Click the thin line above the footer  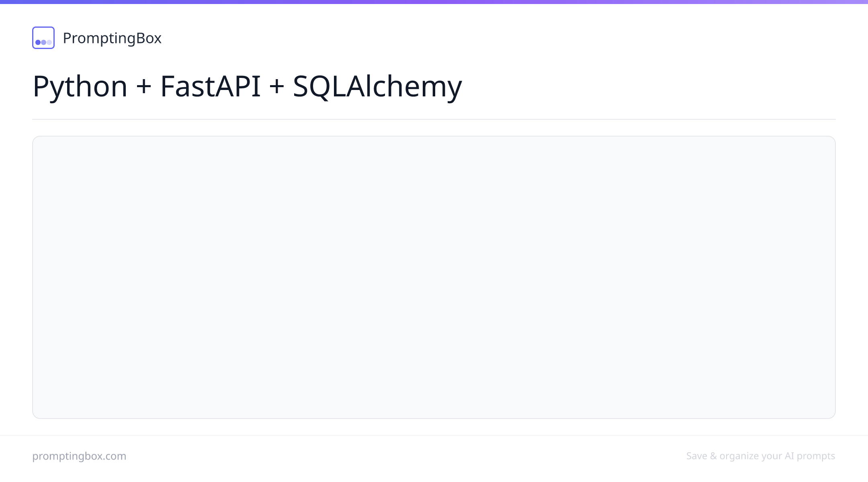(434, 435)
